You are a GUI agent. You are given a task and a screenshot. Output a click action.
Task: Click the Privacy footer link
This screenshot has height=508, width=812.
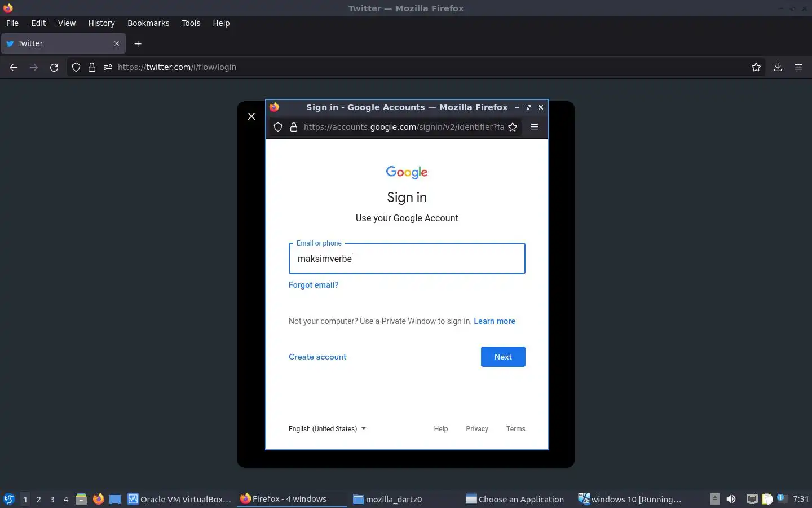click(x=477, y=429)
